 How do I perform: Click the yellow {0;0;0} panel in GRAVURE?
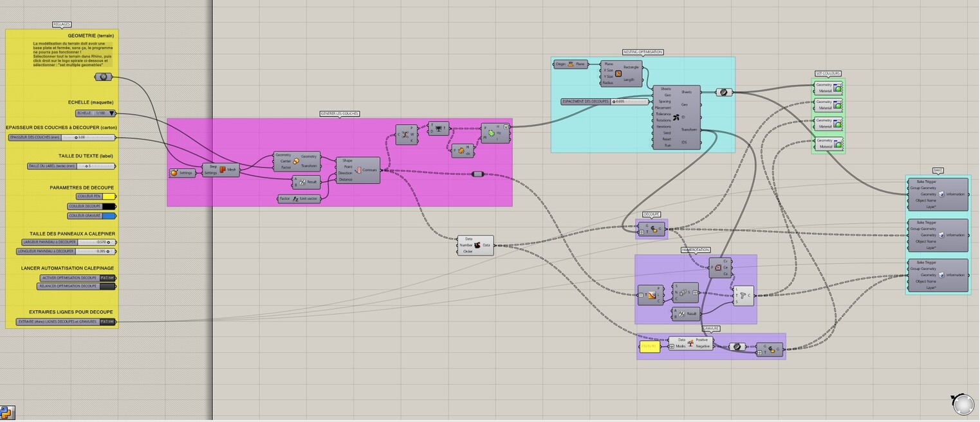point(651,345)
